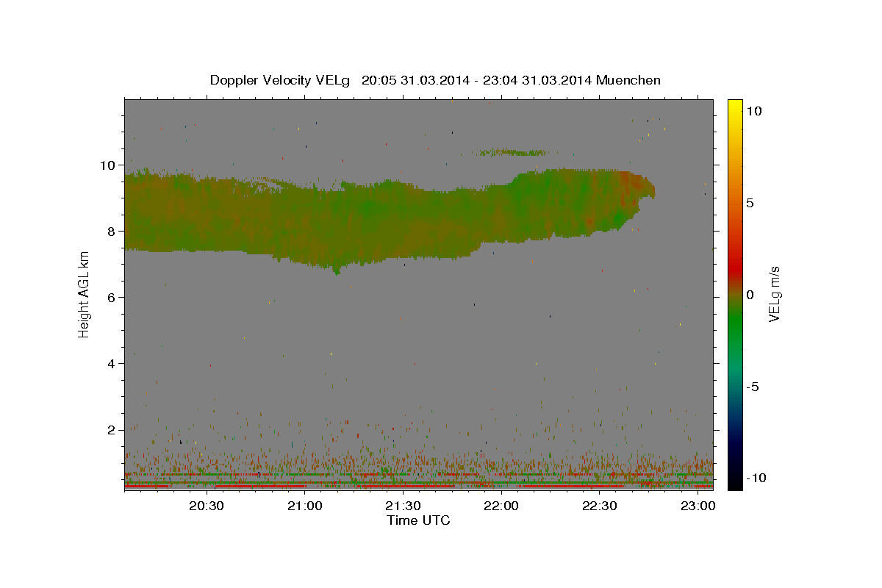Click the 'Height AGL km' axis label
The image size is (882, 588).
coord(85,294)
